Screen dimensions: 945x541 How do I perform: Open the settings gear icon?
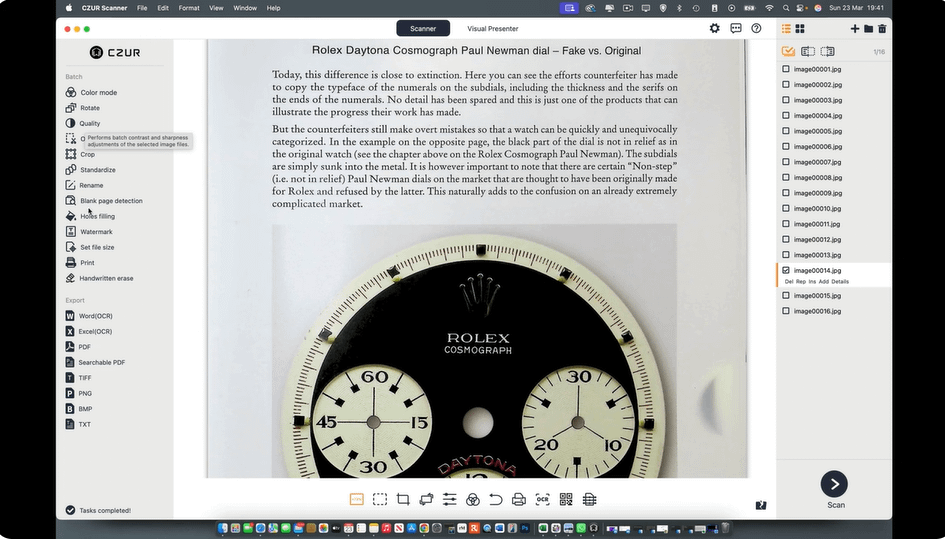pos(714,29)
